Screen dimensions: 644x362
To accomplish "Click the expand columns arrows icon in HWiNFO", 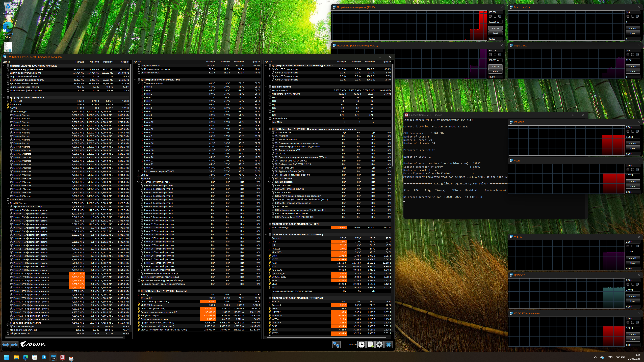I will pos(6,345).
